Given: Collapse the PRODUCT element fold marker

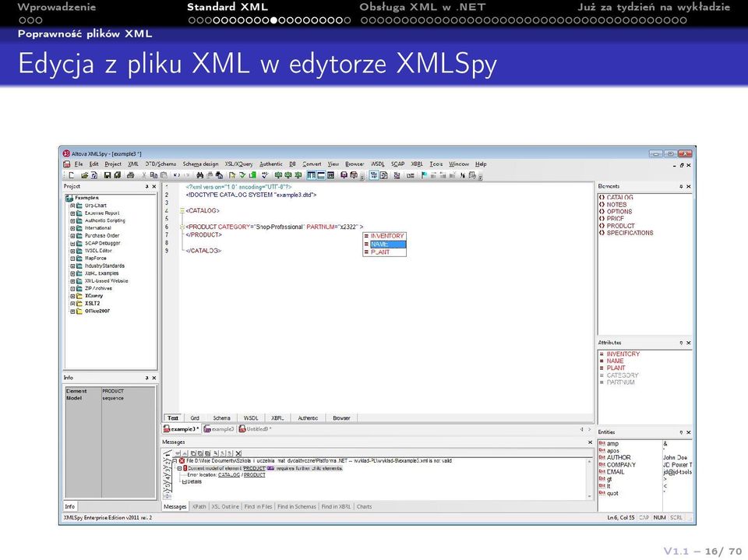Looking at the screenshot, I should tap(182, 227).
